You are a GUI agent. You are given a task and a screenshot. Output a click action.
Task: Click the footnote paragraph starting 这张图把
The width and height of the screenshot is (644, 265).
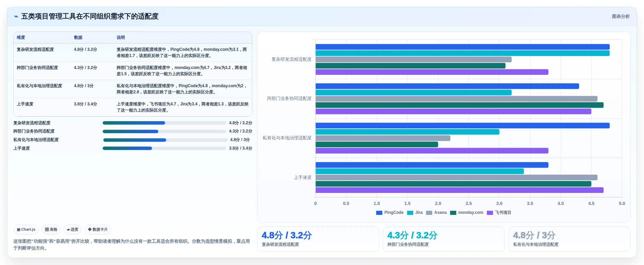[x=132, y=245]
